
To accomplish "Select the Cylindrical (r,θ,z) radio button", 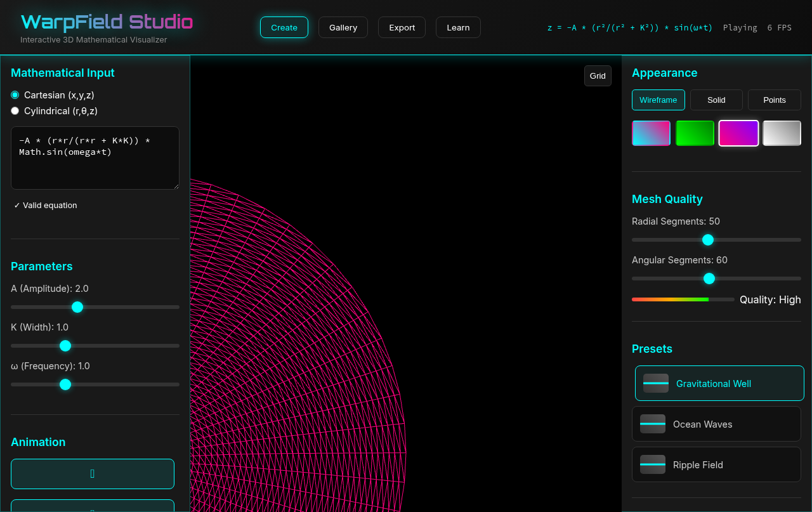I will [15, 110].
